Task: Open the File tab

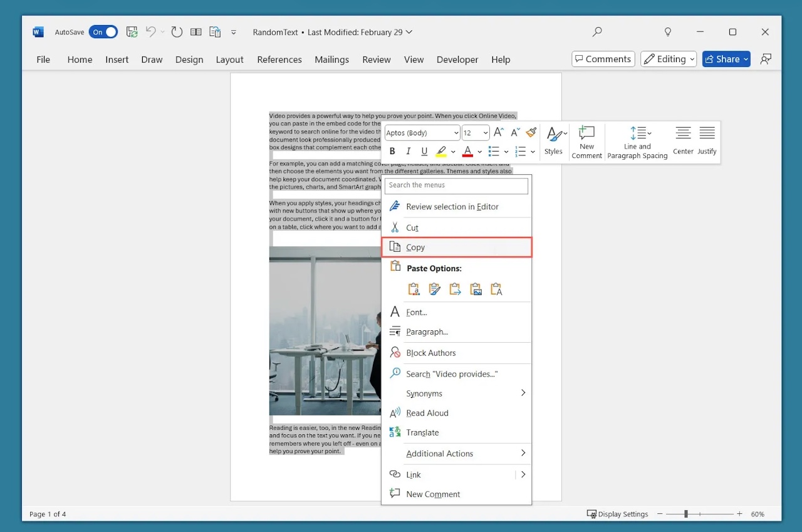Action: (43, 60)
